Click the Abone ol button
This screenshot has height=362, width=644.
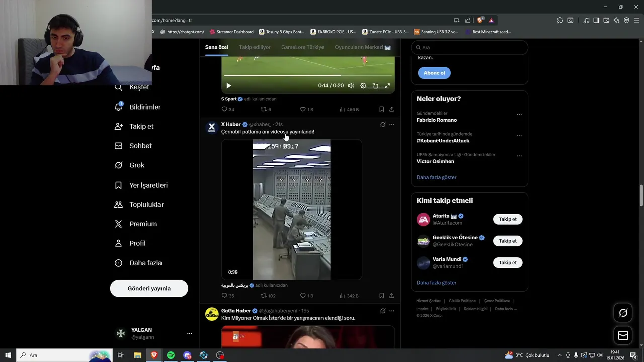[x=434, y=73]
